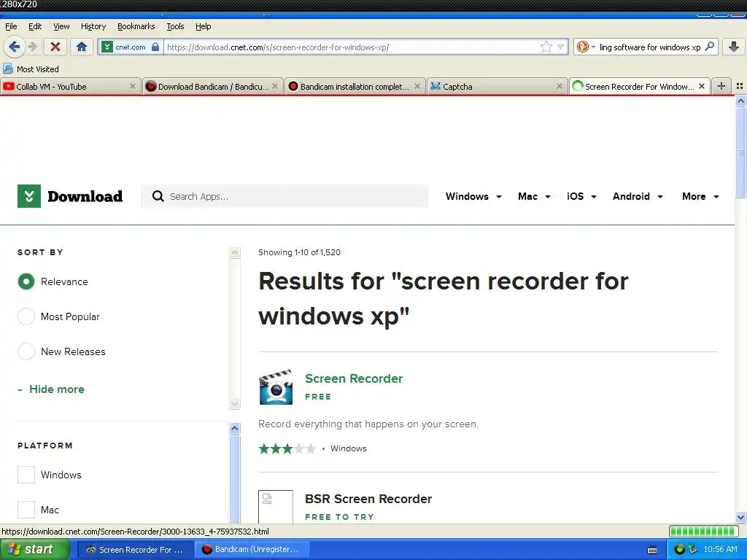Open the BSR Screen Recorder result link

click(368, 499)
